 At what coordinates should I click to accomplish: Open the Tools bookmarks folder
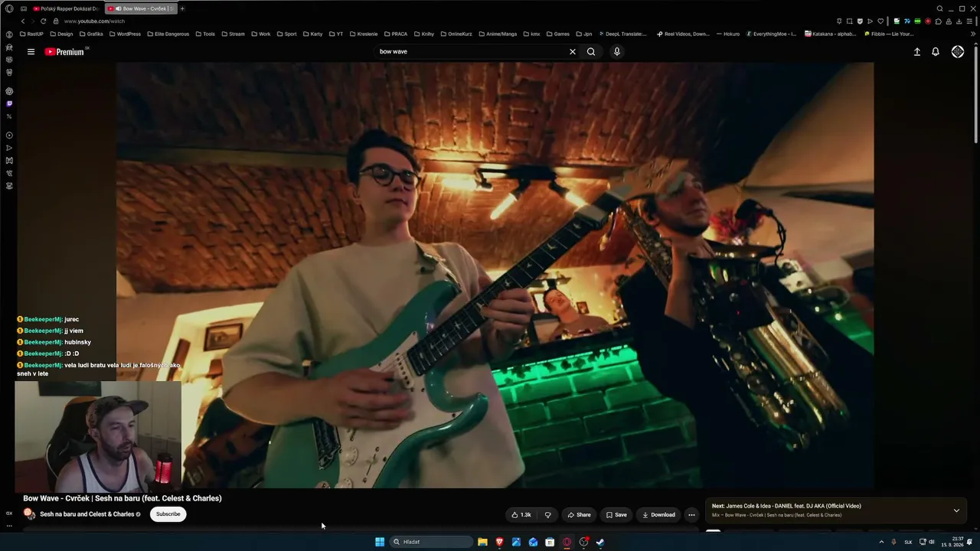coord(205,34)
